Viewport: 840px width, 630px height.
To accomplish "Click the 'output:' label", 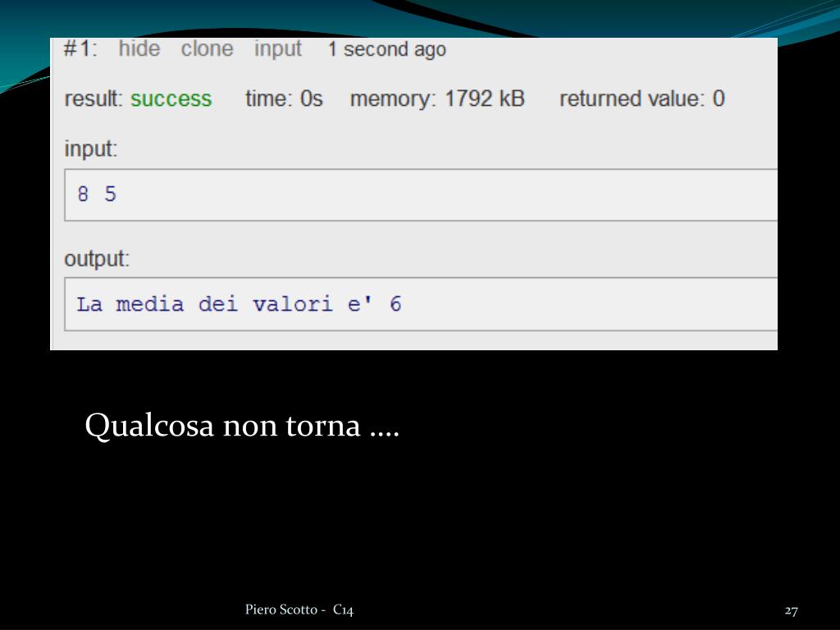I will coord(97,258).
